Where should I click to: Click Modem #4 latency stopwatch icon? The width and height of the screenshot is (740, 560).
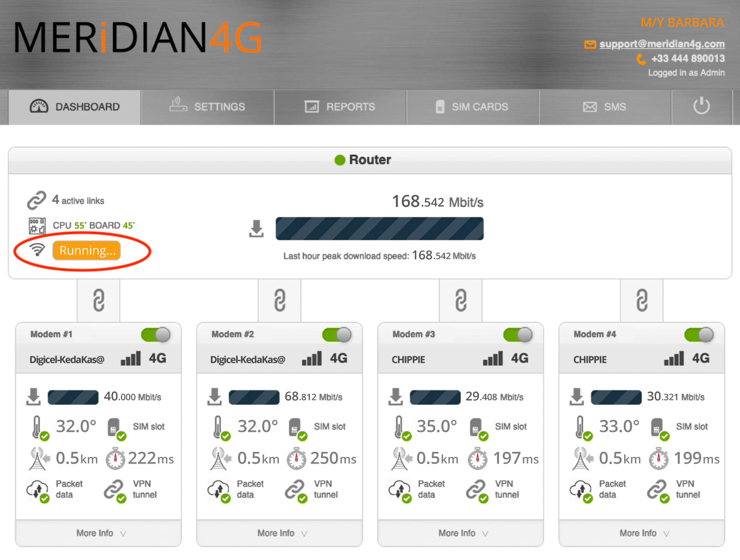659,459
